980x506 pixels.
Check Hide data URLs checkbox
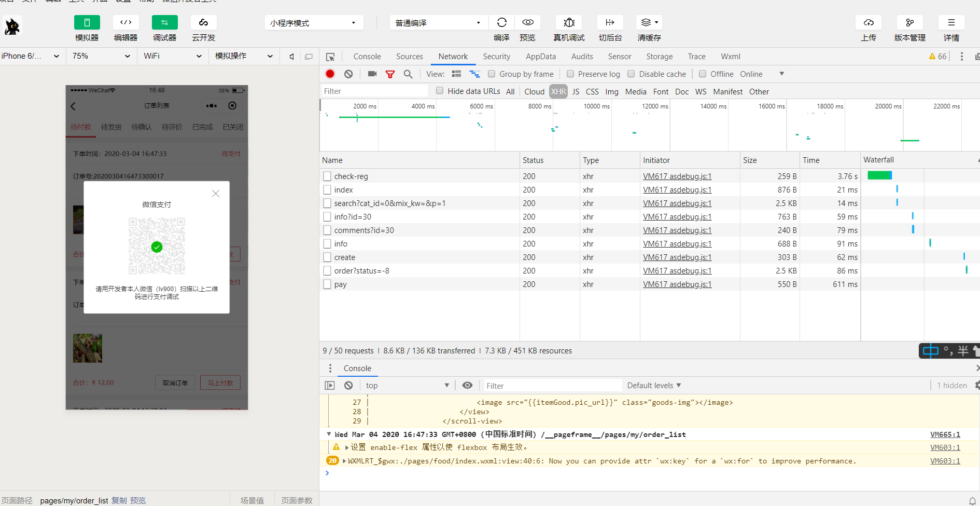[x=440, y=90]
